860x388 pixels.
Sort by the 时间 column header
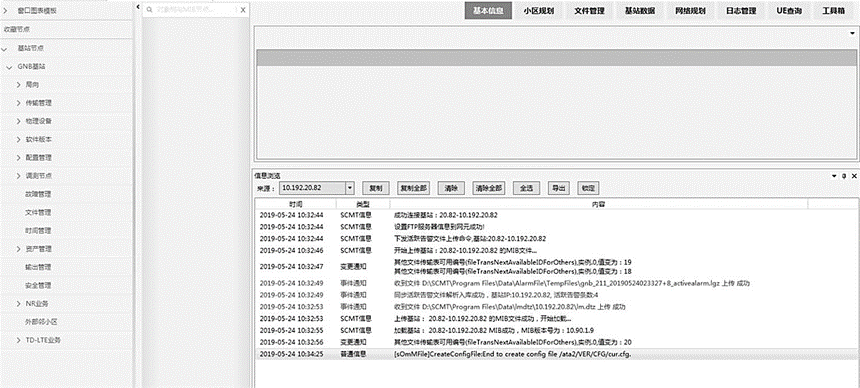click(295, 204)
